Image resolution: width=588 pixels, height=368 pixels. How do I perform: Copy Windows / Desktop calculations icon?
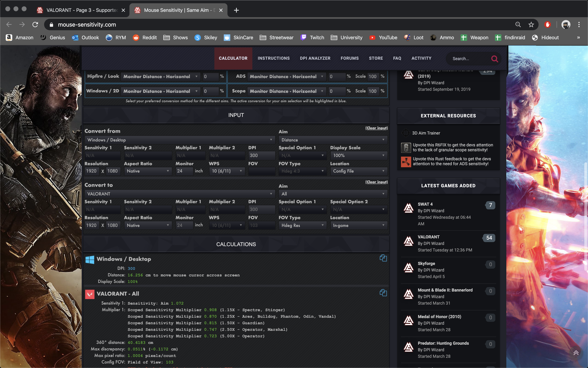tap(383, 258)
